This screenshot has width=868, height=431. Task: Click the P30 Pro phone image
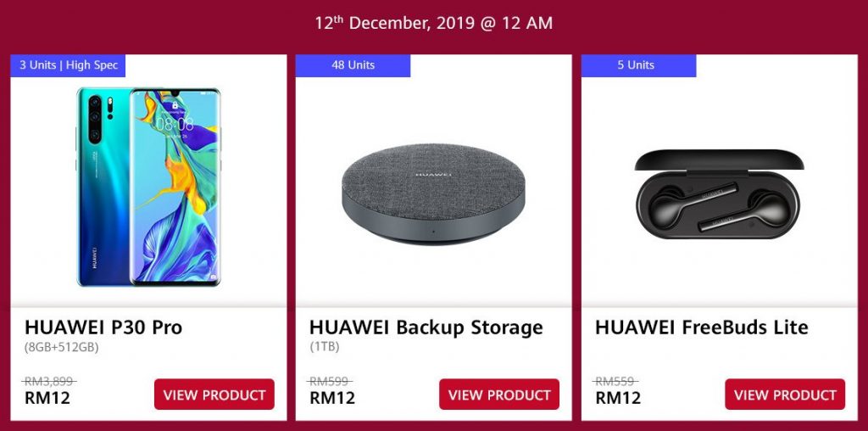[x=148, y=187]
